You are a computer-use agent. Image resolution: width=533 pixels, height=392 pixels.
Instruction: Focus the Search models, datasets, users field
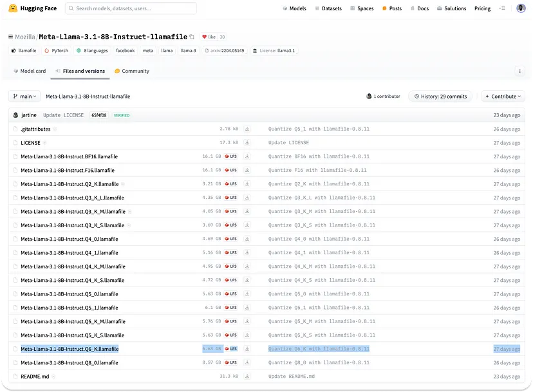tap(131, 8)
